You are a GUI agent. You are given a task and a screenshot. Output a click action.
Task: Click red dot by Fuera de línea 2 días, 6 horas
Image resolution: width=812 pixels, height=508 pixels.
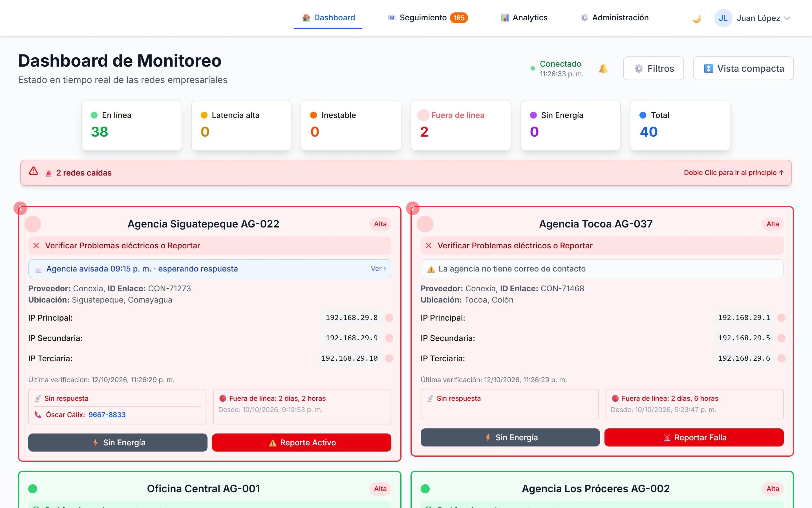tap(615, 398)
